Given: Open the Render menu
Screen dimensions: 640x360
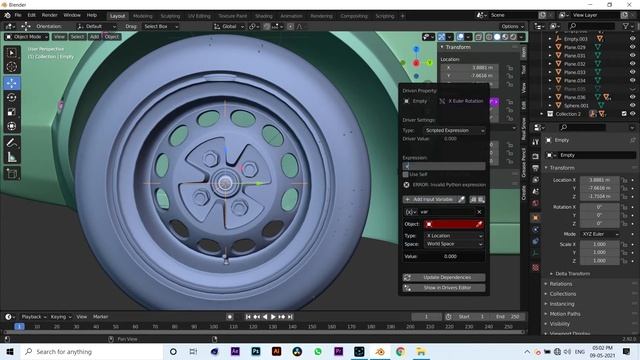Looking at the screenshot, I should pos(49,15).
